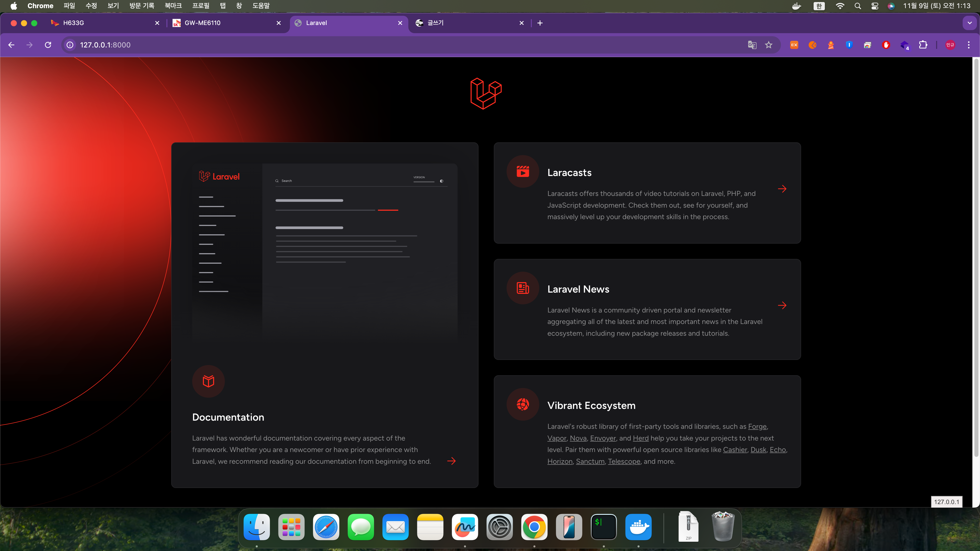
Task: Open the 북마크 menu in menu bar
Action: tap(173, 6)
